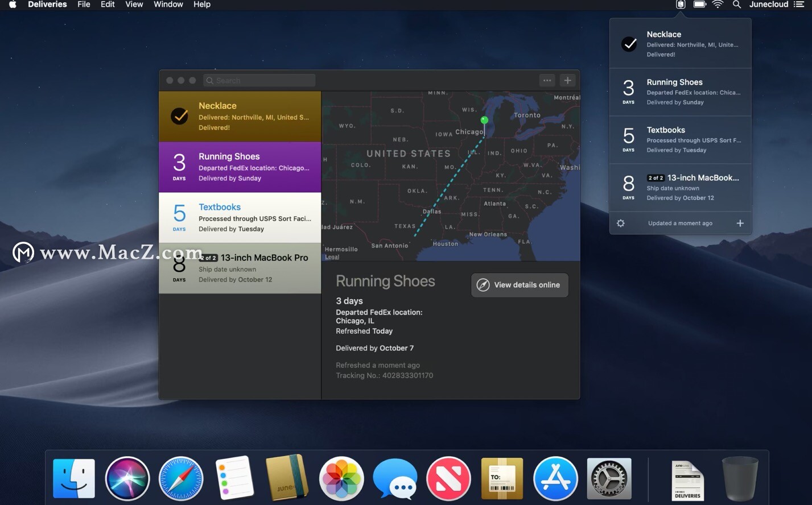This screenshot has width=812, height=505.
Task: Open the View menu
Action: click(x=134, y=5)
